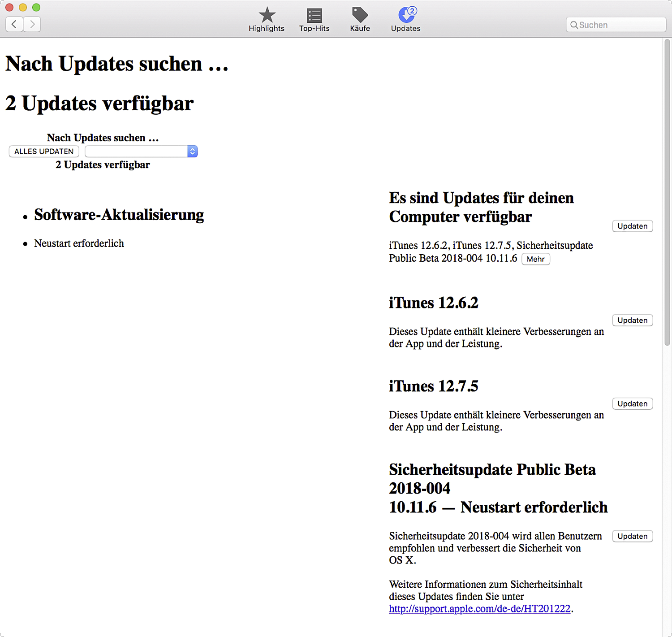Open the support.apple.com HT201222 link
672x637 pixels.
480,609
